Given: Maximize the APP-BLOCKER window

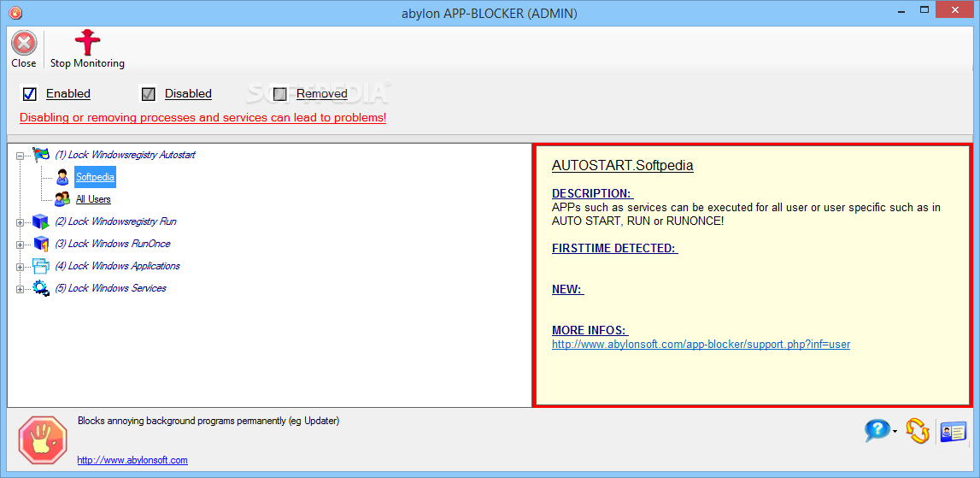Looking at the screenshot, I should 924,11.
